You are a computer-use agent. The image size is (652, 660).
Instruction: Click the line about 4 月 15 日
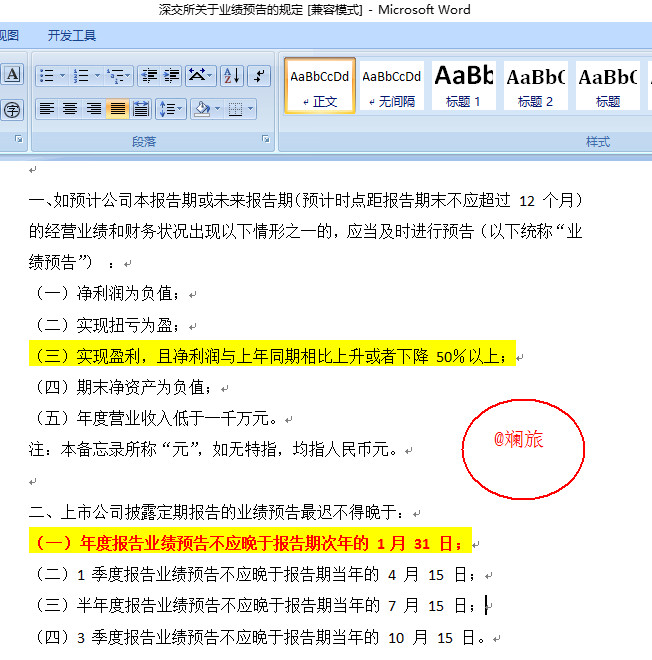click(255, 575)
